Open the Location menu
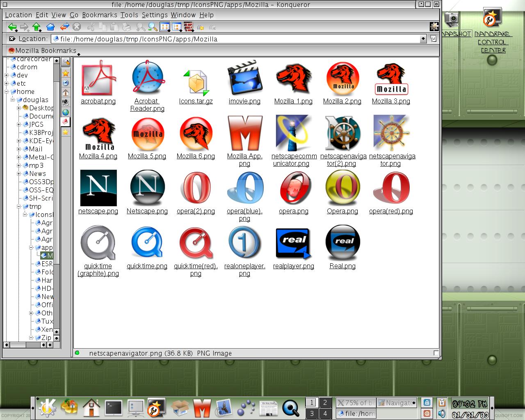The width and height of the screenshot is (525, 420). click(18, 15)
